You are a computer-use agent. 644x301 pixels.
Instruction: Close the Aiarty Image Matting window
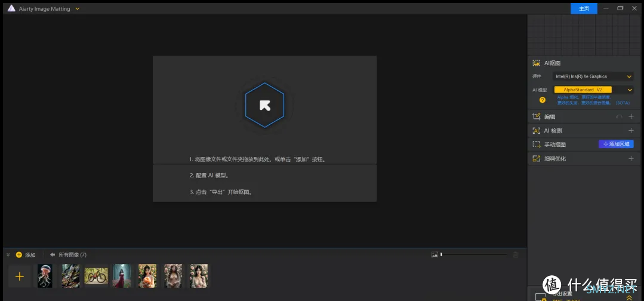coord(634,8)
